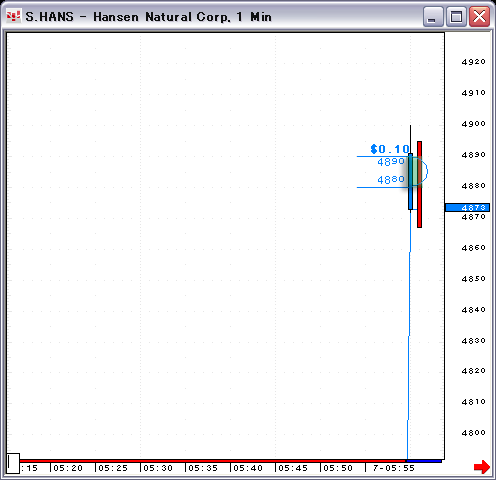Image resolution: width=496 pixels, height=480 pixels.
Task: Click the 7-05:55 time axis label
Action: coord(394,468)
